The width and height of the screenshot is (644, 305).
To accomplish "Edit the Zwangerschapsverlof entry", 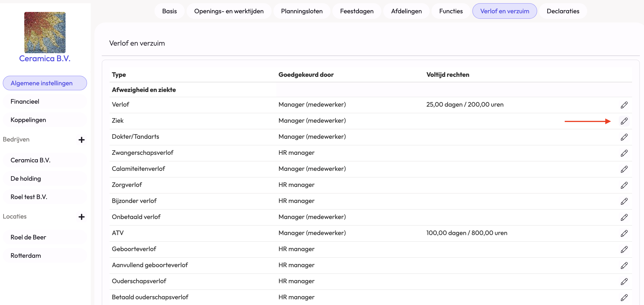I will pyautogui.click(x=624, y=153).
